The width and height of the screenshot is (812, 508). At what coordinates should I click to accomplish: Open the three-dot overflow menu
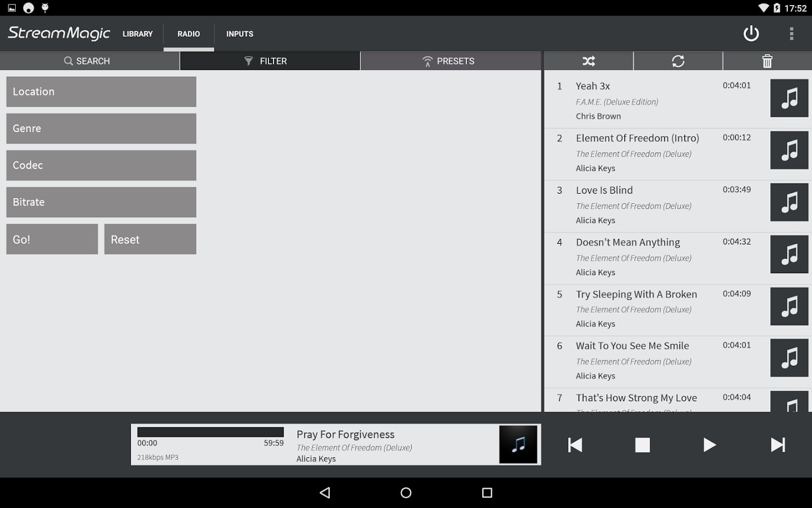click(792, 33)
